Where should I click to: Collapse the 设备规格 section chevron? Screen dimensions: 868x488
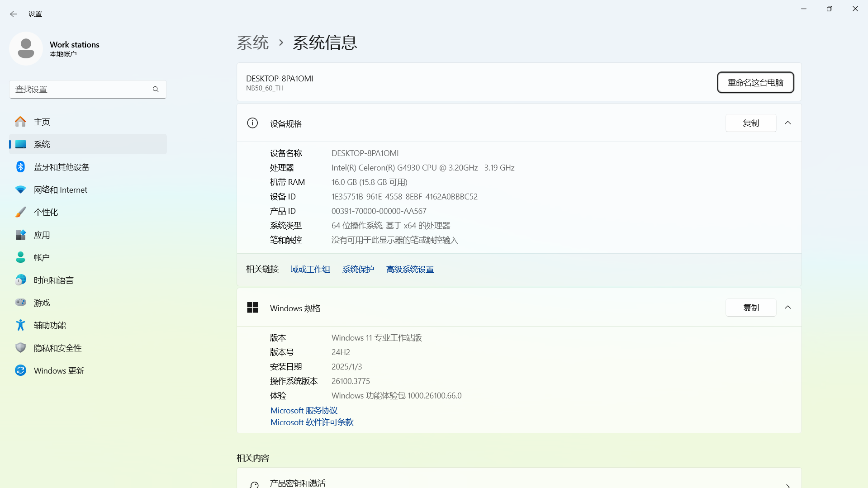click(x=787, y=123)
